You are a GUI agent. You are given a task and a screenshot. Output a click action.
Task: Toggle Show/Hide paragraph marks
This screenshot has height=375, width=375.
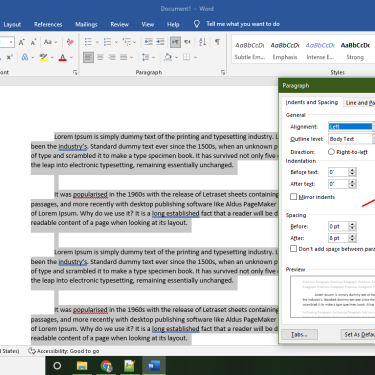tap(217, 42)
